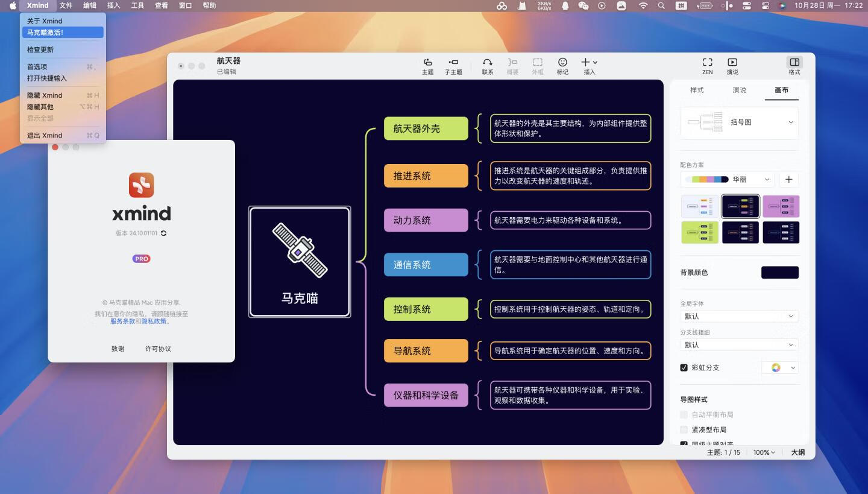Screen dimensions: 868x494
Task: Select the 仪器和科学设备 topic node
Action: point(426,395)
